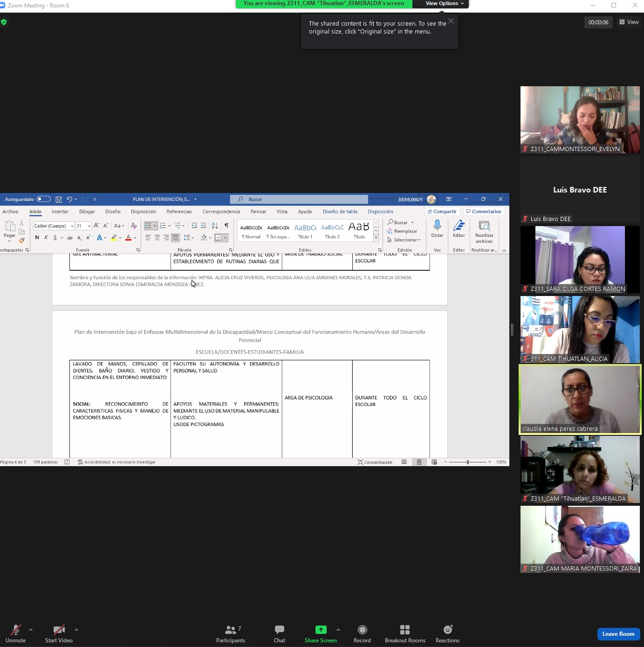
Task: Expand share options arrow beside Share Screen
Action: pyautogui.click(x=338, y=630)
